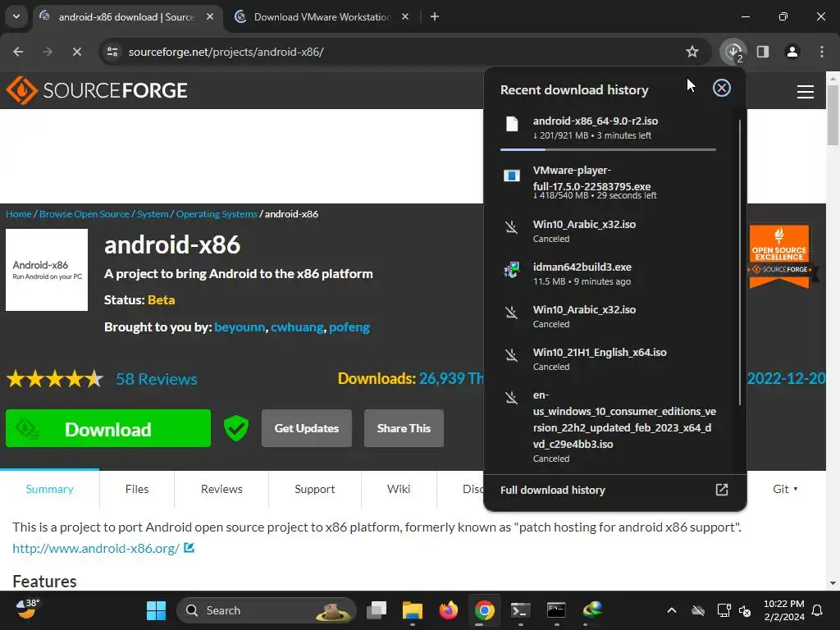Follow the Home breadcrumb link

pyautogui.click(x=19, y=214)
